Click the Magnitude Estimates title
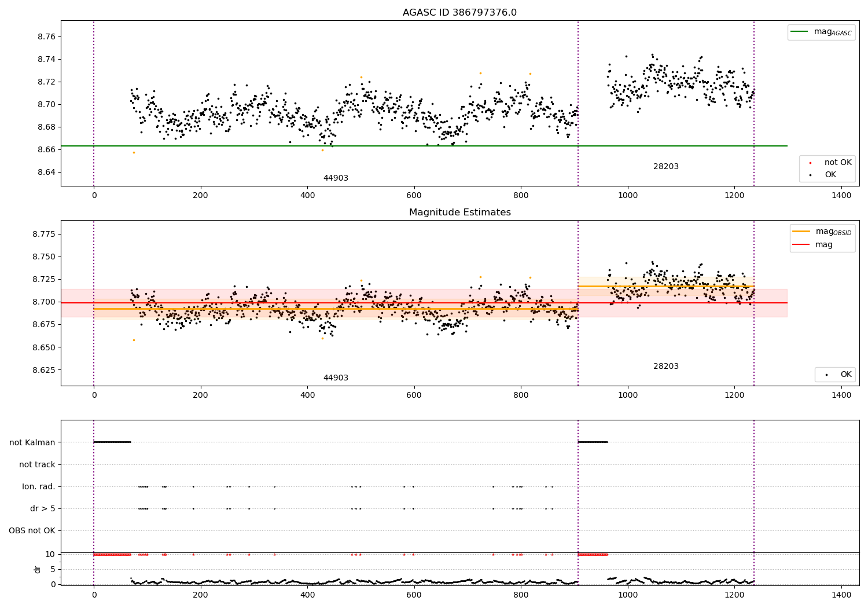Screen dimensions: 868x608 459,213
